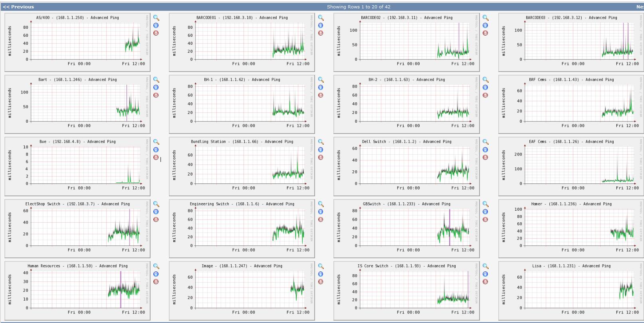This screenshot has height=323, width=644.
Task: Click red page-top arrow beside Bue graph
Action: point(156,158)
